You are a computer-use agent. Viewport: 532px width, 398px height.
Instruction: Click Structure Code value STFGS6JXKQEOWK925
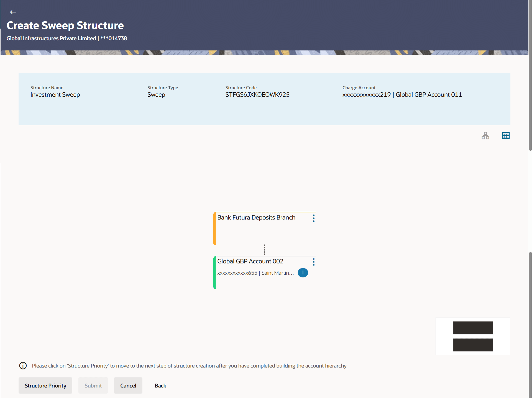(x=257, y=95)
